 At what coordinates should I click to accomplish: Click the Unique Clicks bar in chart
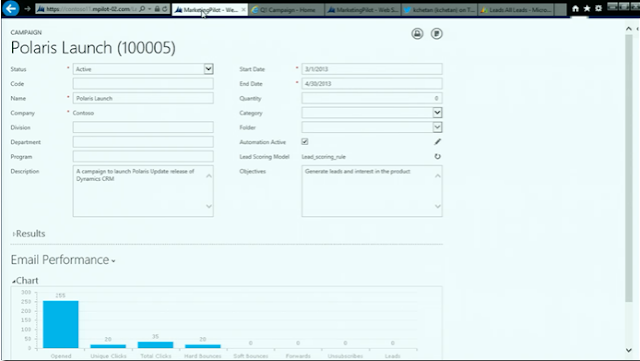coord(108,346)
